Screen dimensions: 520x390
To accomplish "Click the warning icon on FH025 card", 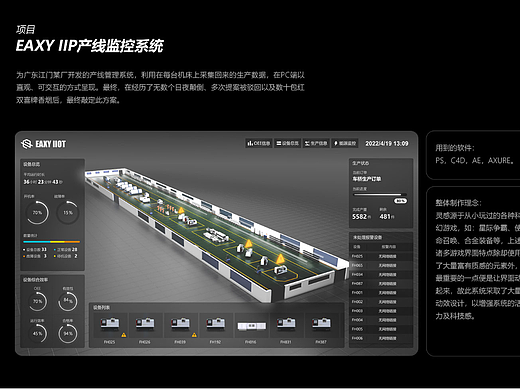I will 124,335.
